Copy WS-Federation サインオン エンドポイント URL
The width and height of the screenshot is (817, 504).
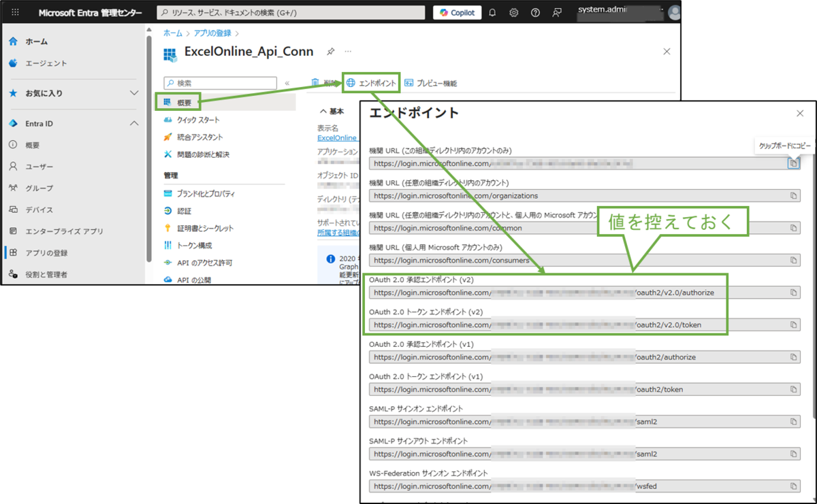coord(793,486)
